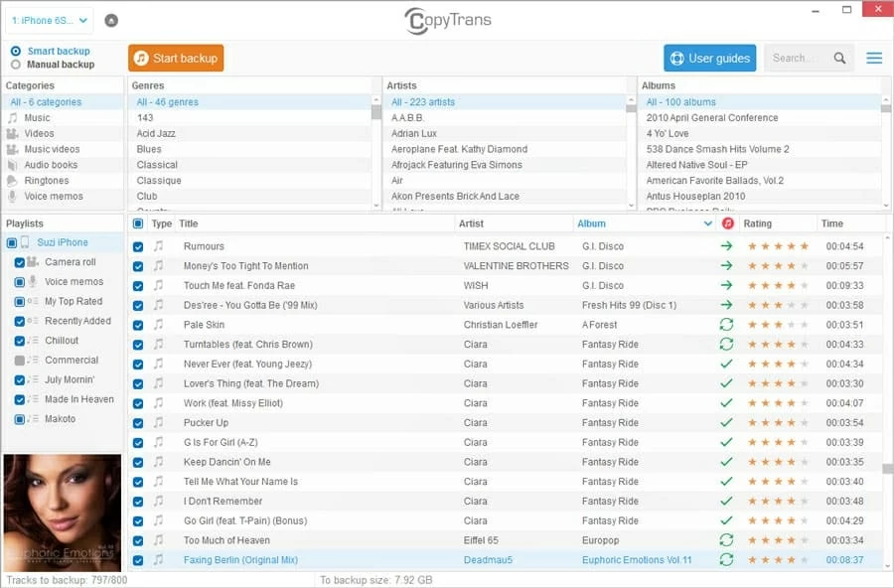This screenshot has height=588, width=894.
Task: Select Acid Jazz in Genres list
Action: pyautogui.click(x=156, y=133)
